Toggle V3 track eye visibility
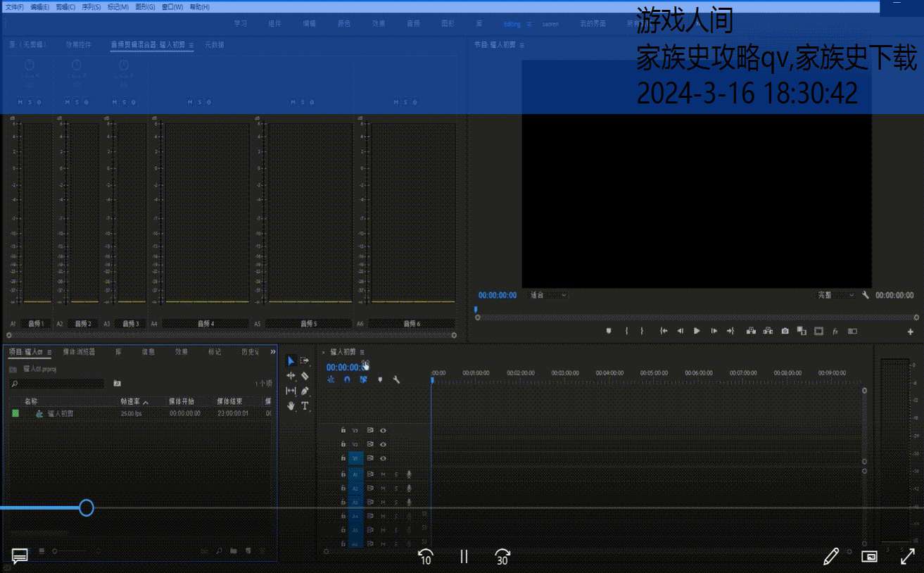The image size is (924, 573). (384, 430)
